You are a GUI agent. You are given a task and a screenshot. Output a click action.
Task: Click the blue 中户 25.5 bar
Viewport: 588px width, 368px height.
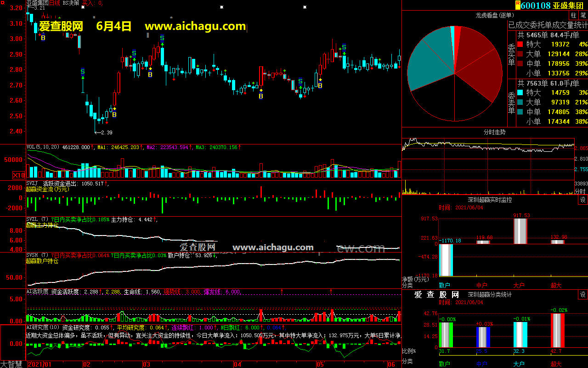pos(483,337)
